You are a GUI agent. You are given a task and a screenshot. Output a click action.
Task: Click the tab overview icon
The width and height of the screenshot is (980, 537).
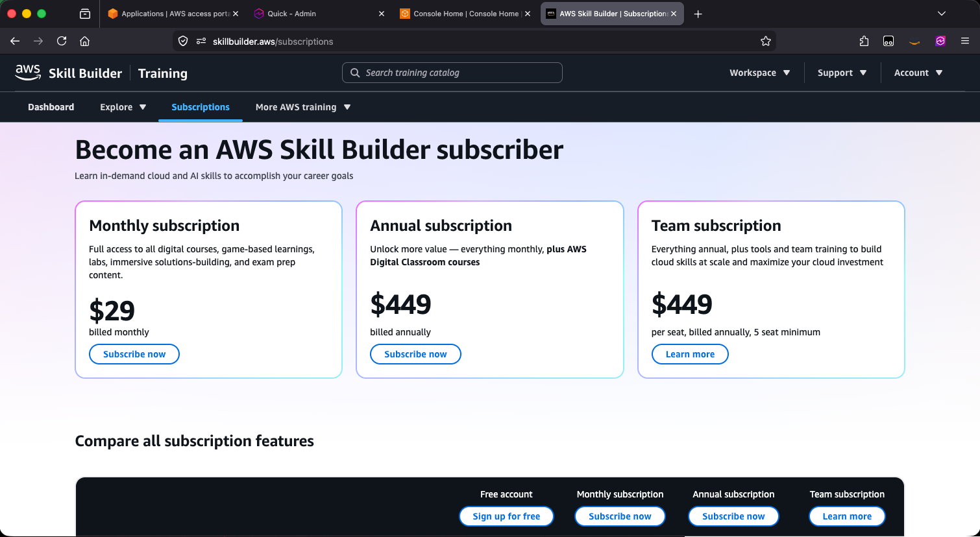[85, 14]
